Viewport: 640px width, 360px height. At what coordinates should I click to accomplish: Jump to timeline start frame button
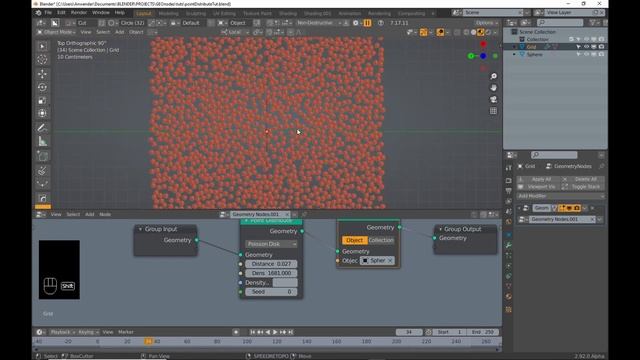pos(253,332)
